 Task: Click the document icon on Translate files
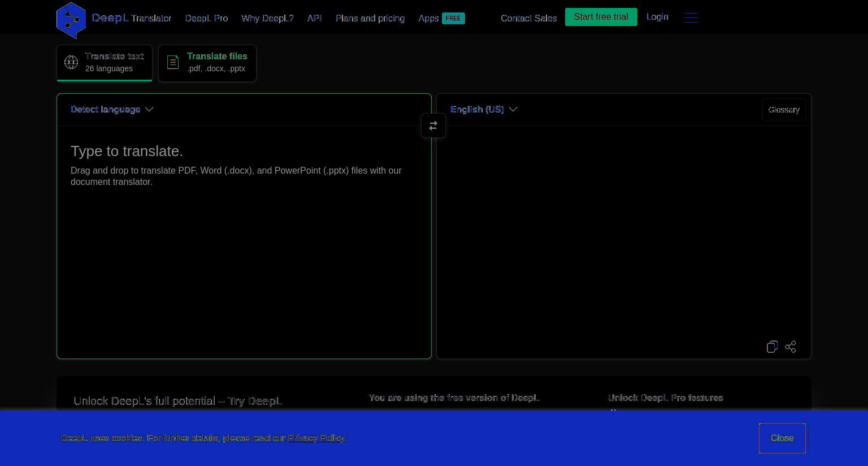coord(173,62)
